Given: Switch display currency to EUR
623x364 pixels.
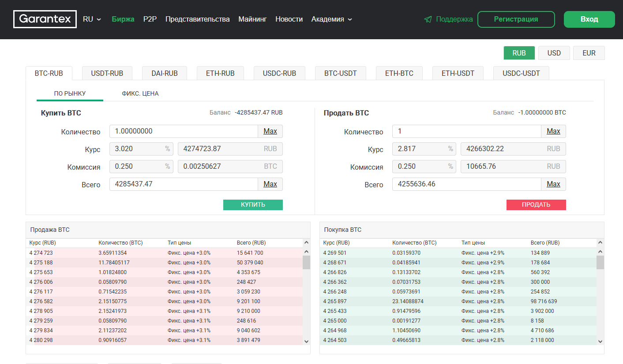Looking at the screenshot, I should pyautogui.click(x=589, y=53).
